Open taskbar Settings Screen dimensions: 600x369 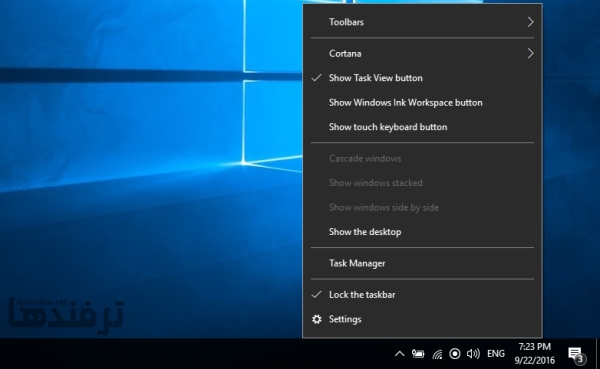[x=422, y=319]
